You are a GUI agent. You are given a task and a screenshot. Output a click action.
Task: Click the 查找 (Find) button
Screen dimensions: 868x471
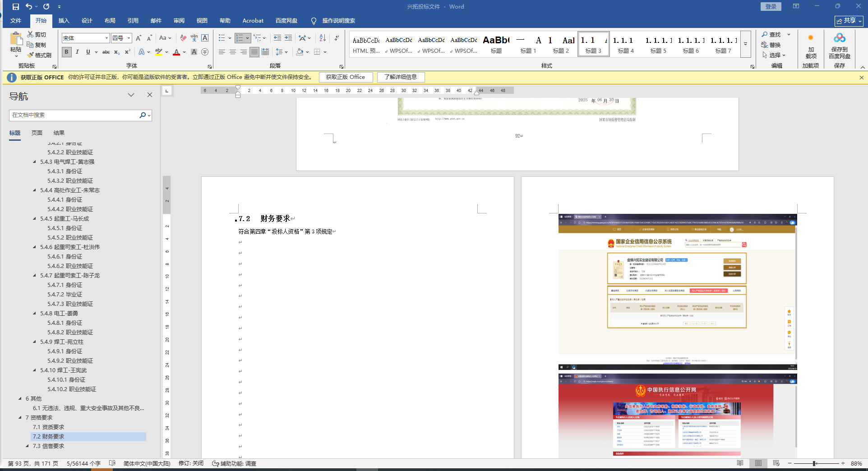(771, 34)
